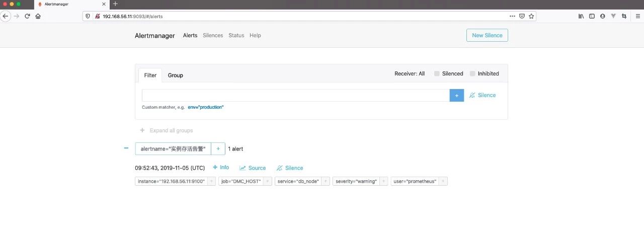Add the severity label to filter with plus

(384, 181)
